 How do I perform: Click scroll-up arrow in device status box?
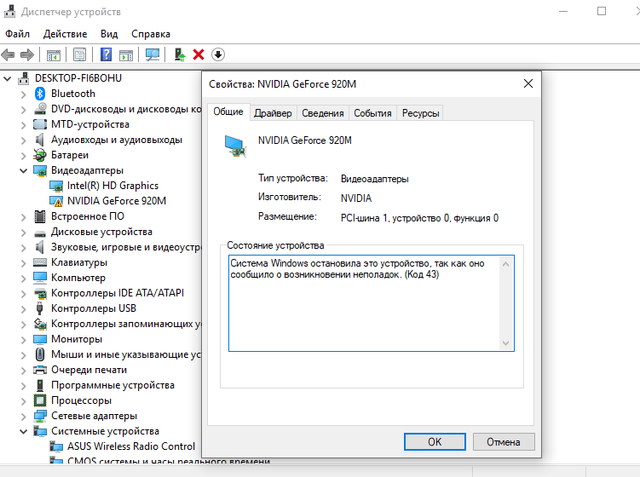[x=506, y=264]
